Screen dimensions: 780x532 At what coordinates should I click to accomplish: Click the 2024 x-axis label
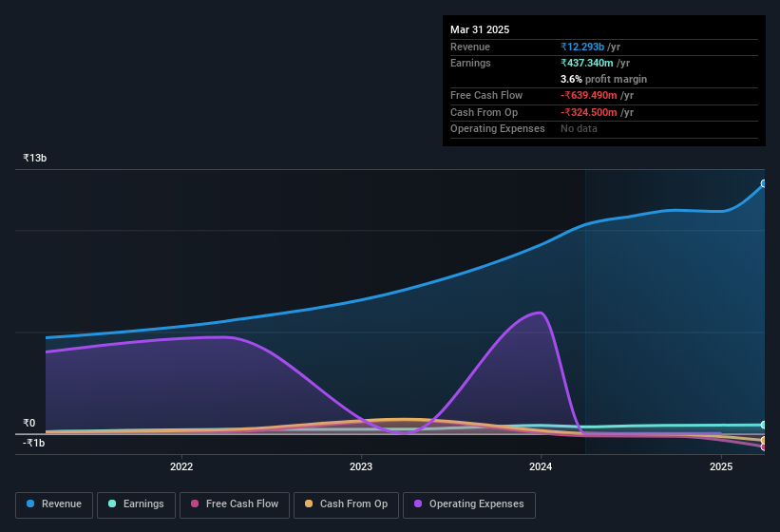541,466
